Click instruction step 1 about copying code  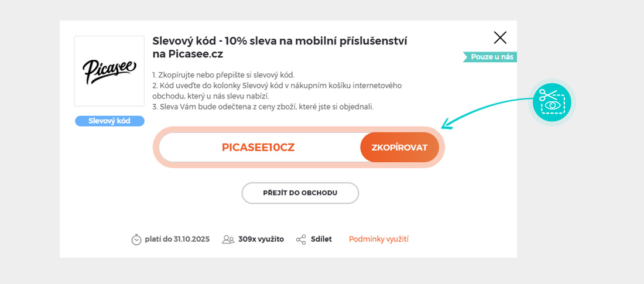(x=223, y=75)
